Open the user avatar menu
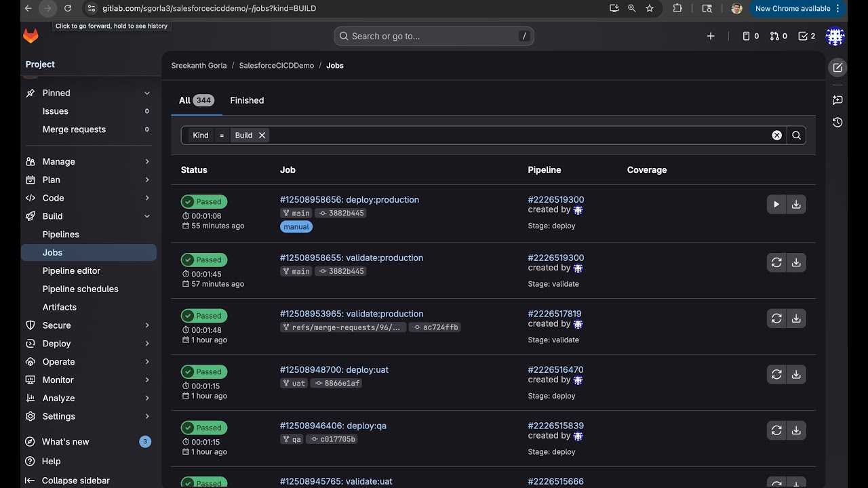868x488 pixels. (x=835, y=37)
